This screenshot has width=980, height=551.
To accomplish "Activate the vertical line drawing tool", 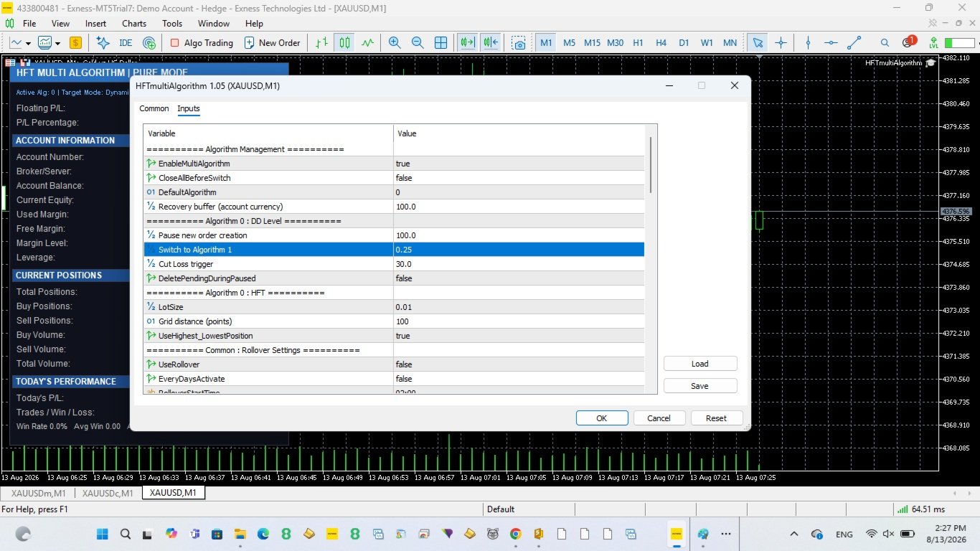I will (x=809, y=42).
